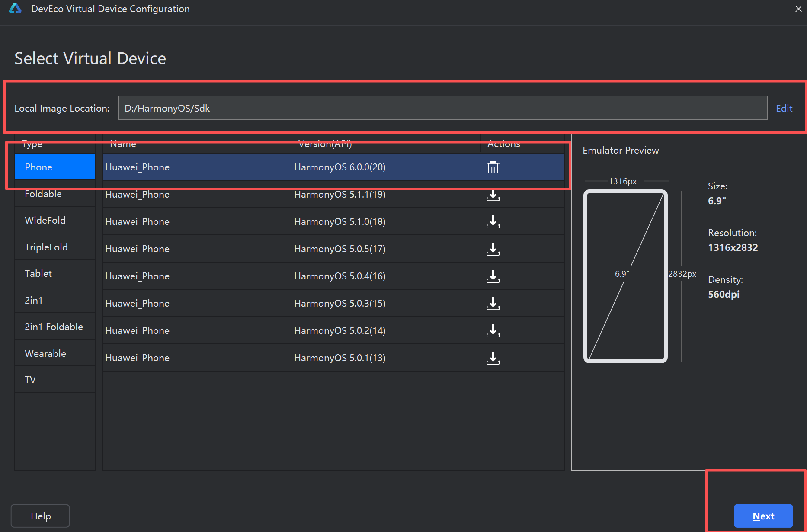This screenshot has height=532, width=807.
Task: Open Help for virtual device setup
Action: [x=40, y=516]
